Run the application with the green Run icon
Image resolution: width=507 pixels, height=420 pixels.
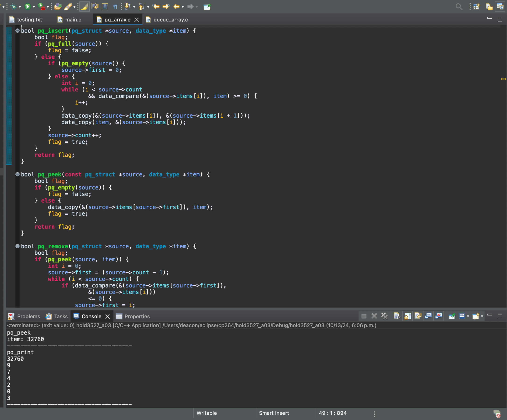(28, 7)
